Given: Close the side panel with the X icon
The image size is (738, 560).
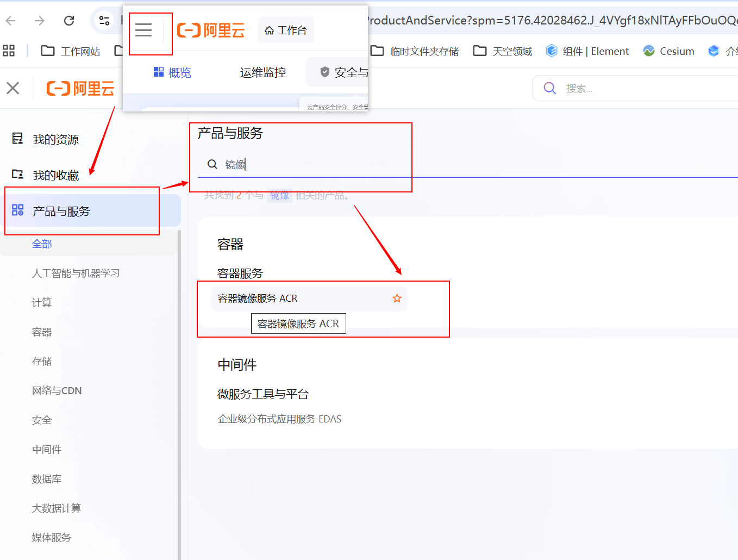Looking at the screenshot, I should tap(13, 88).
